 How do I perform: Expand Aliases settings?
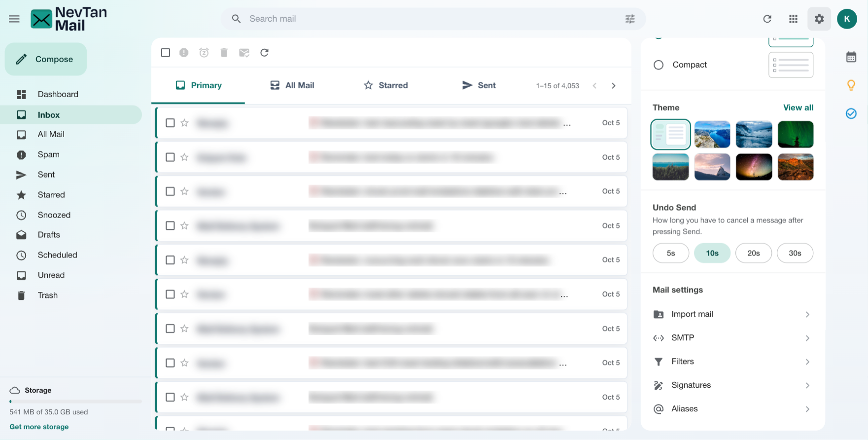pos(732,409)
